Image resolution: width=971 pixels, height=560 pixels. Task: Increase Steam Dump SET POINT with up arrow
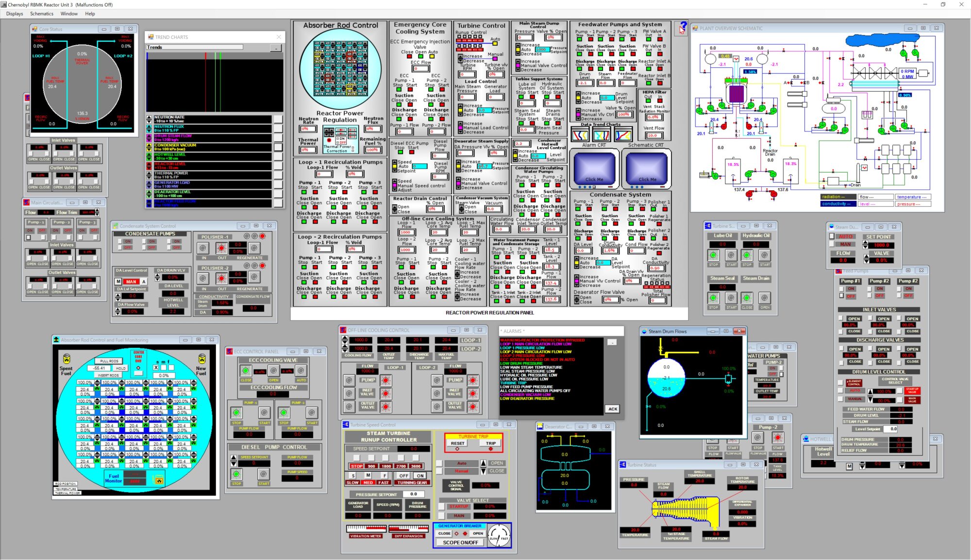(865, 242)
